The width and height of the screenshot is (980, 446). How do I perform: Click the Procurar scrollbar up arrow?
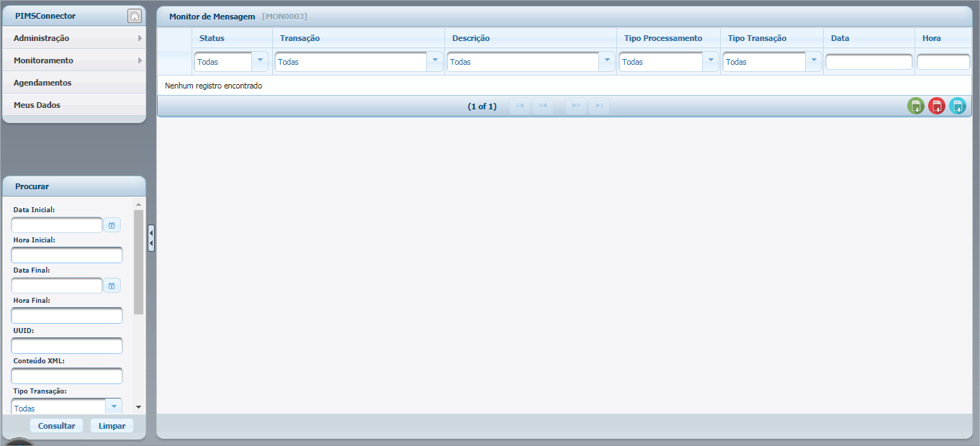tap(138, 205)
